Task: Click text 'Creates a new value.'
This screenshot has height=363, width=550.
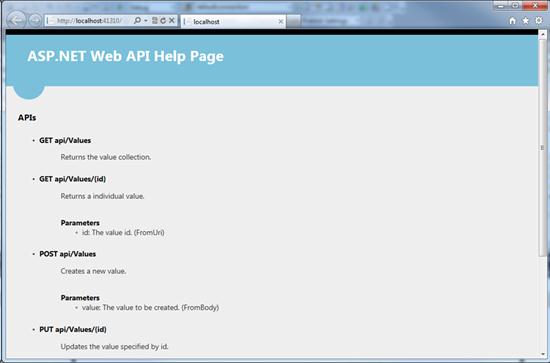Action: tap(93, 271)
